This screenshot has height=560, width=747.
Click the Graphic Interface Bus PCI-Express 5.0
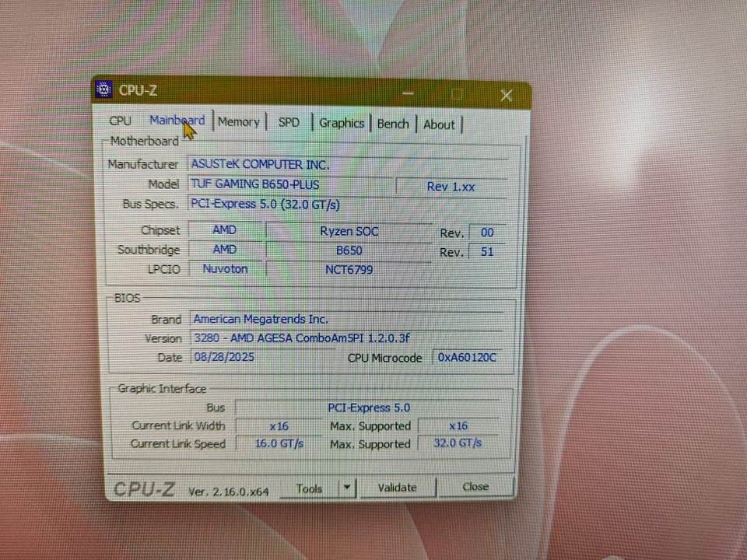pos(368,408)
